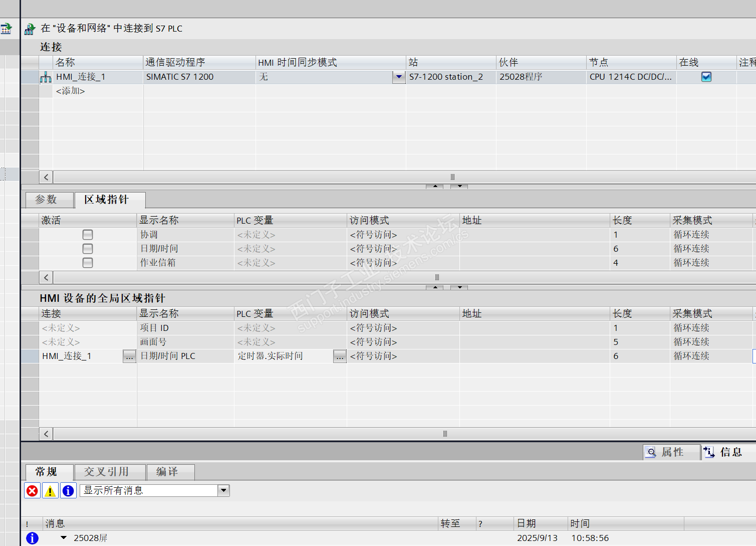Select the 协调 display name cell
The height and width of the screenshot is (546, 756).
click(185, 235)
